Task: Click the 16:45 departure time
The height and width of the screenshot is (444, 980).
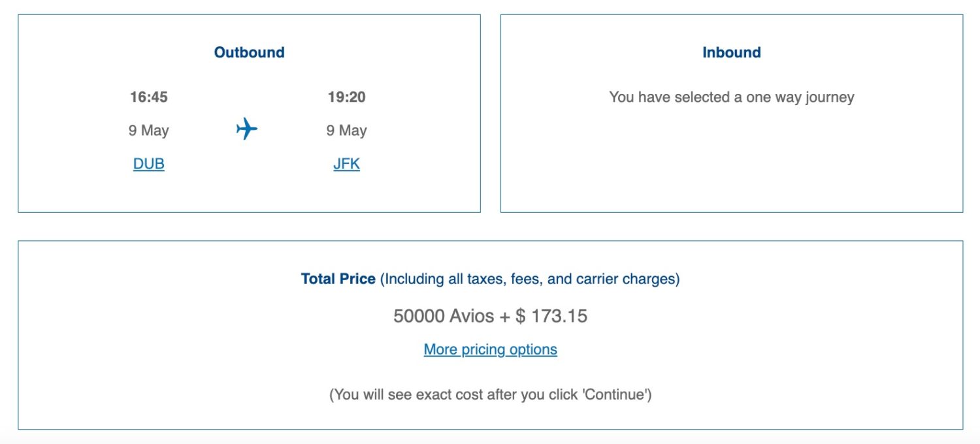Action: pos(150,97)
